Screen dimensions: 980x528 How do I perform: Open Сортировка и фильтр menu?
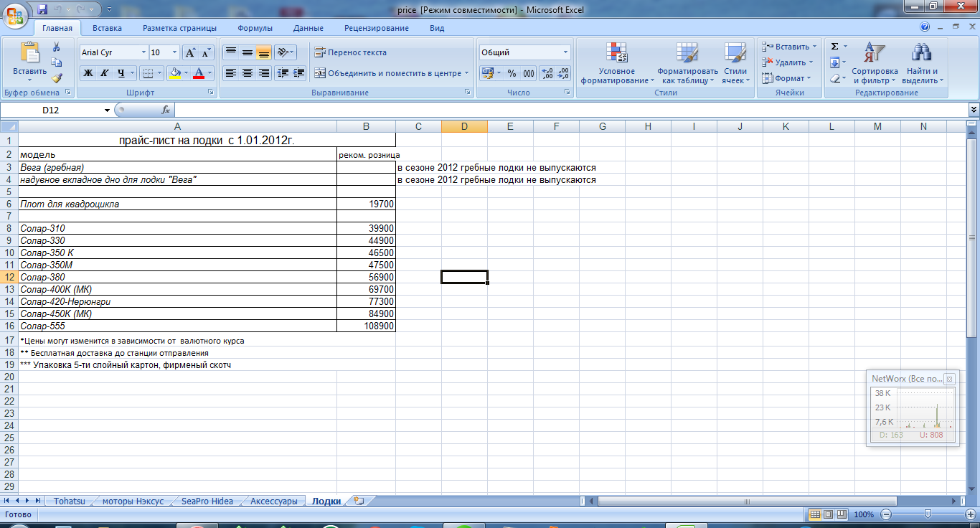tap(875, 63)
